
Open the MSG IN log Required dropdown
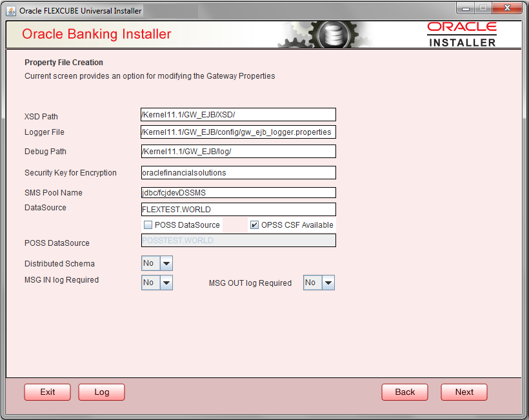pos(157,283)
